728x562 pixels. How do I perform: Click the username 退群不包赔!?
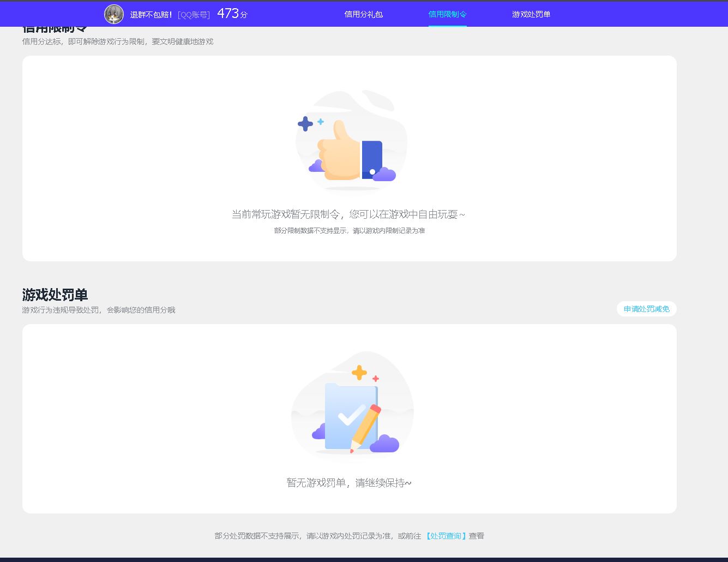pyautogui.click(x=151, y=15)
